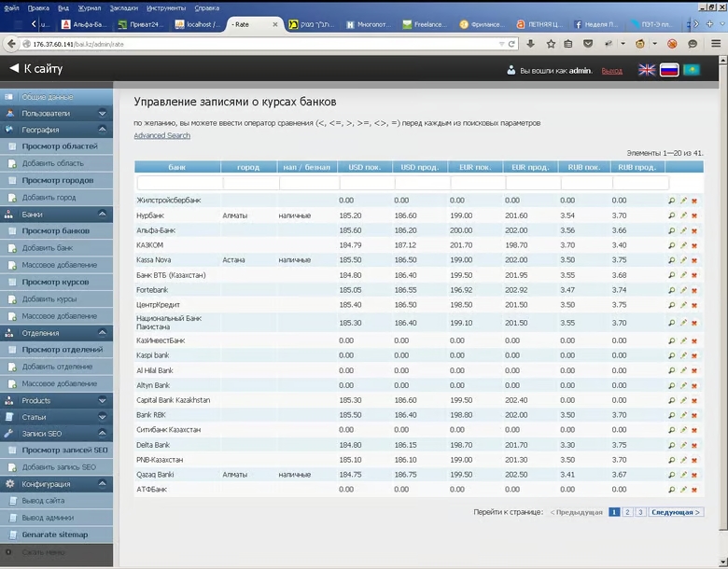The width and height of the screenshot is (728, 569).
Task: Expand the Products sidebar section
Action: click(101, 400)
